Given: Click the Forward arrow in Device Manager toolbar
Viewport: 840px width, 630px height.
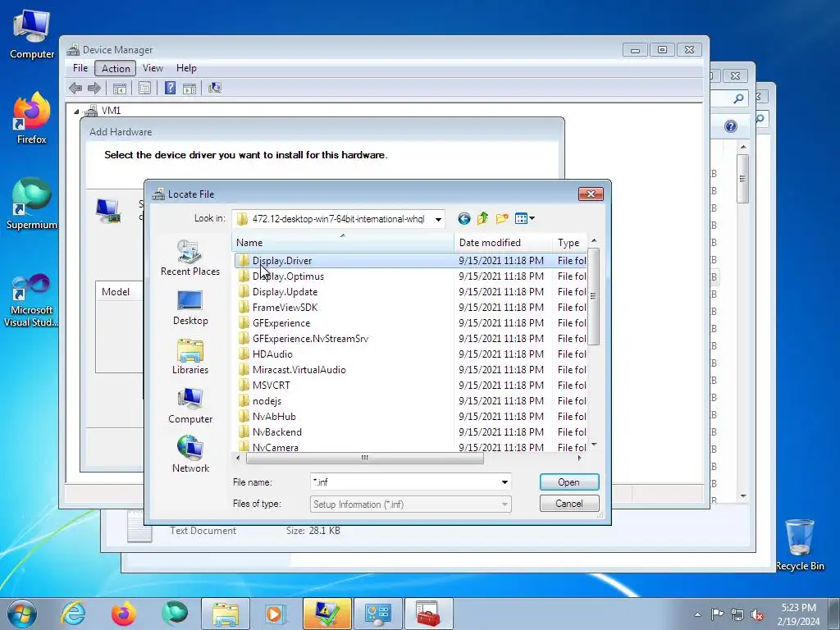Looking at the screenshot, I should coord(94,88).
